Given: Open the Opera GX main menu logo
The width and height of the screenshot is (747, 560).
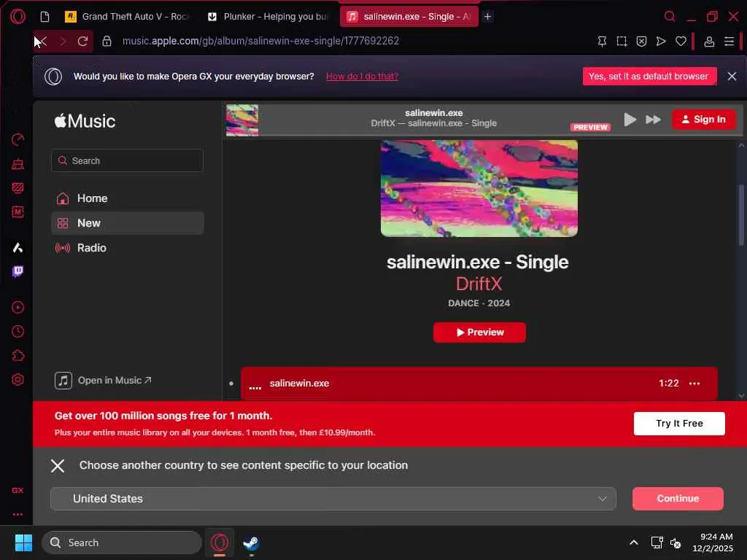Looking at the screenshot, I should point(18,16).
